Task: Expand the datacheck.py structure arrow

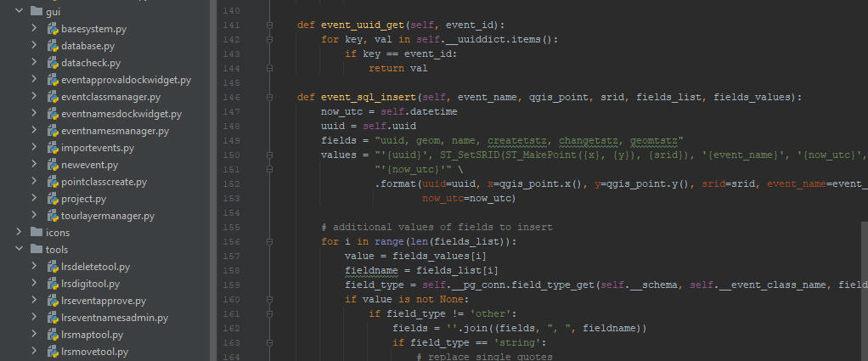Action: [x=34, y=63]
